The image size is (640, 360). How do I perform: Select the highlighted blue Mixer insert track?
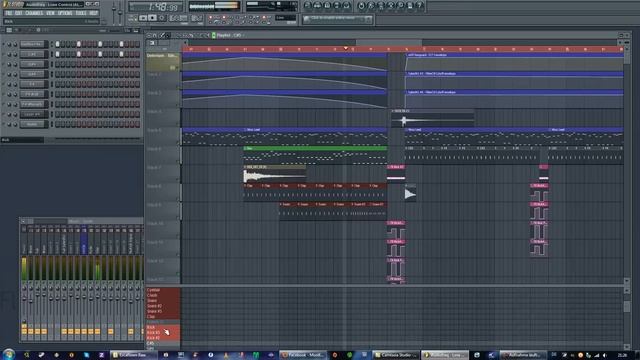(x=84, y=239)
